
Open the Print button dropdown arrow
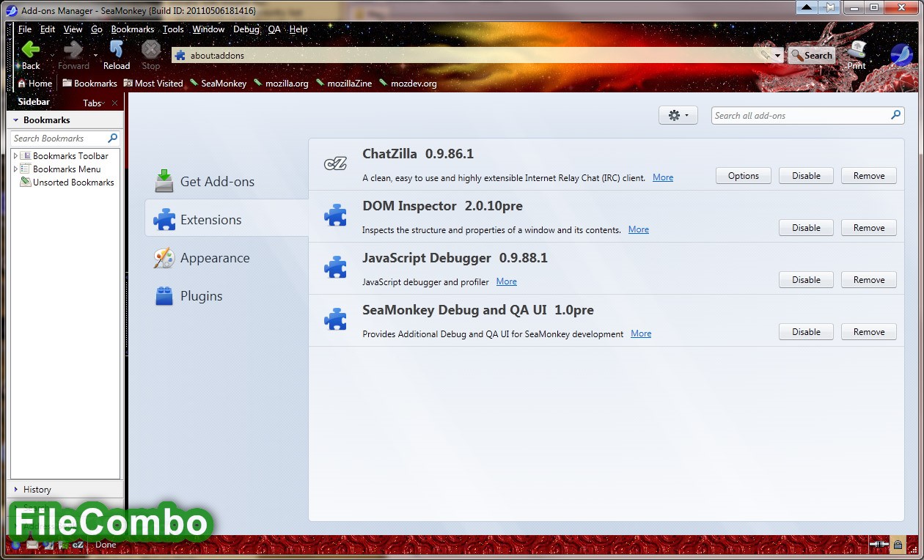[877, 55]
